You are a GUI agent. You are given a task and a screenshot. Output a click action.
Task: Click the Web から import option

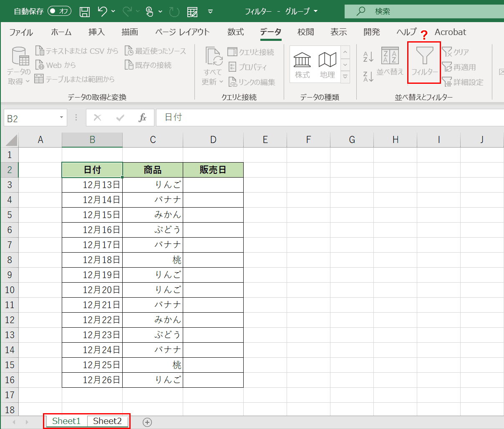[x=55, y=65]
